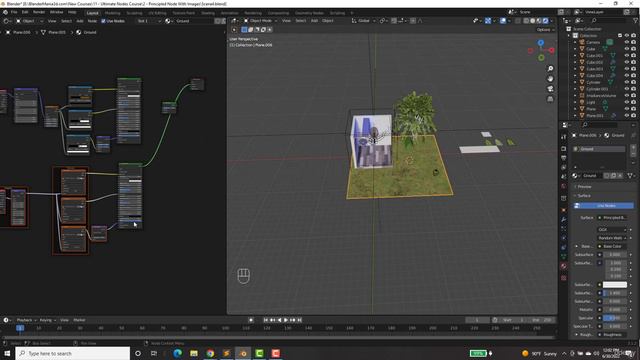The height and width of the screenshot is (360, 640).
Task: Click the viewport pan hand icon
Action: tap(550, 79)
